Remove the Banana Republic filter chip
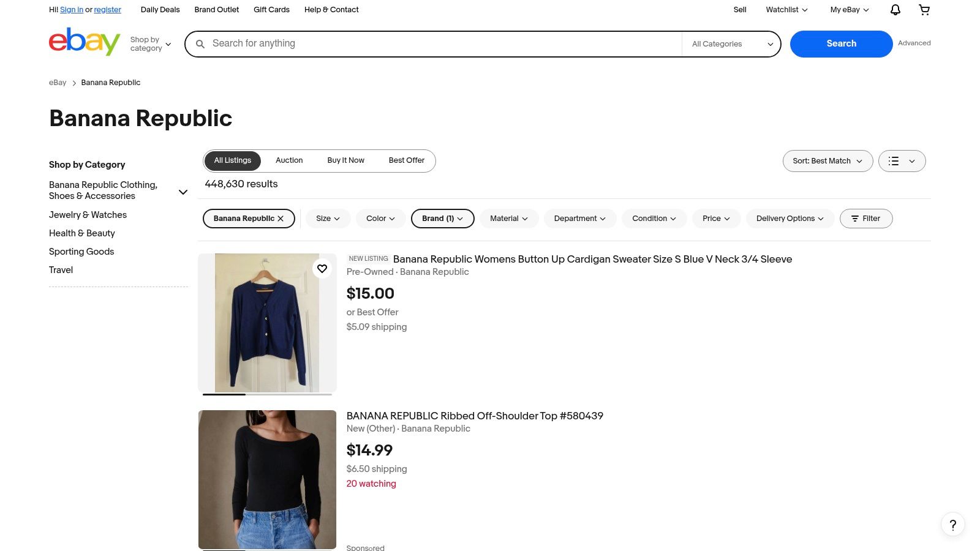Screen dimensions: 980x551 [x=281, y=219]
